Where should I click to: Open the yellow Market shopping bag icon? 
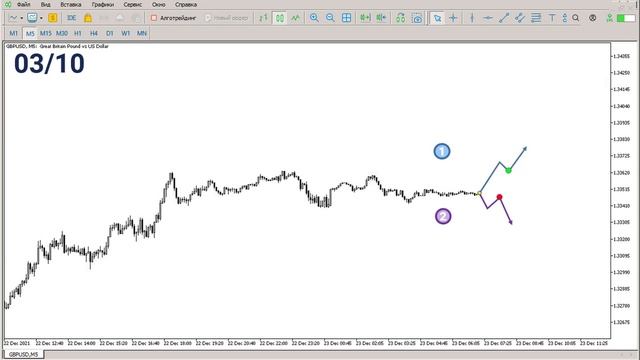tap(88, 18)
